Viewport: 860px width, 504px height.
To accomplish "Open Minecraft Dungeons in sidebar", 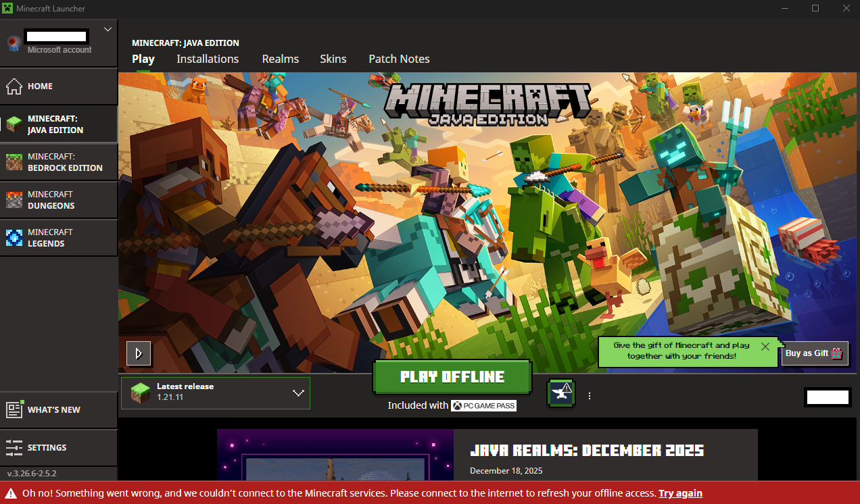I will [59, 200].
